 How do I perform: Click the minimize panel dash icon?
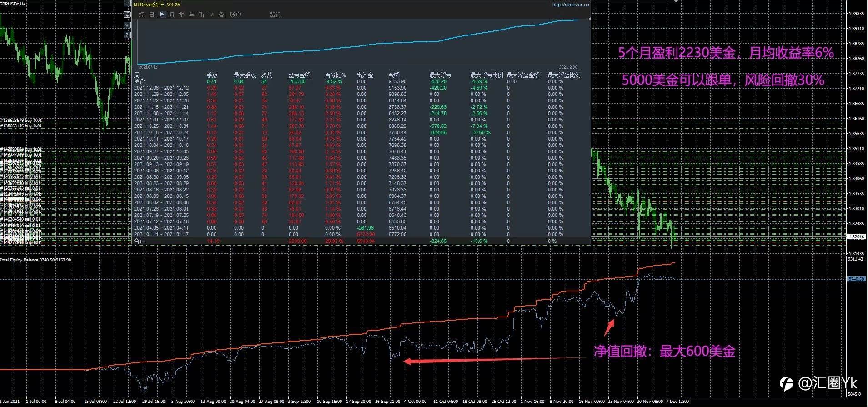[127, 4]
